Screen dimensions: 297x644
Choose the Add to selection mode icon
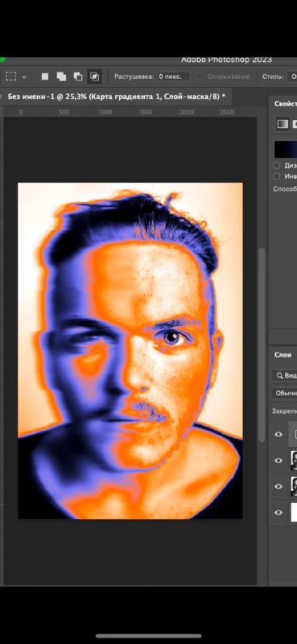[62, 76]
